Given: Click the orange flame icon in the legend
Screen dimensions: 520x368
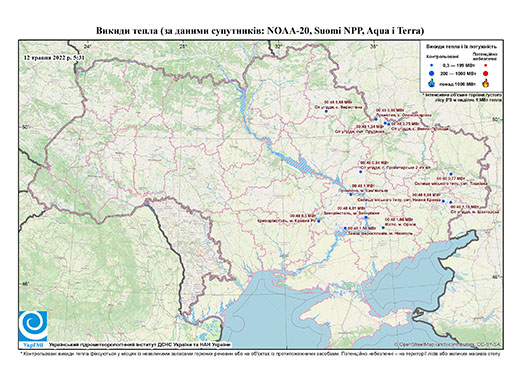Looking at the screenshot, I should [x=486, y=83].
